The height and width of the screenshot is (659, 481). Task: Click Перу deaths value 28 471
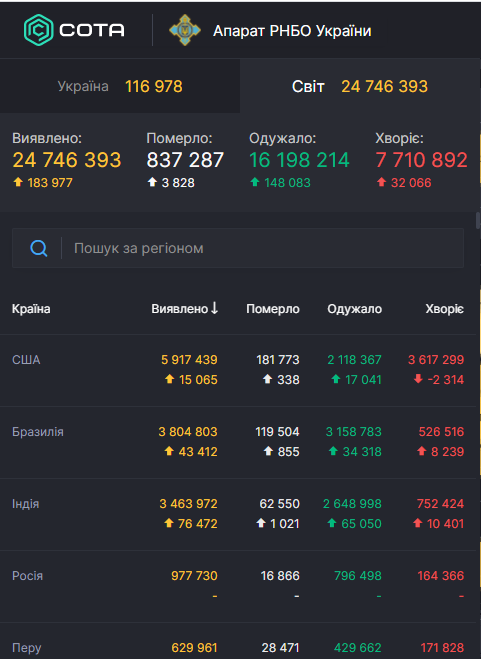(x=280, y=648)
